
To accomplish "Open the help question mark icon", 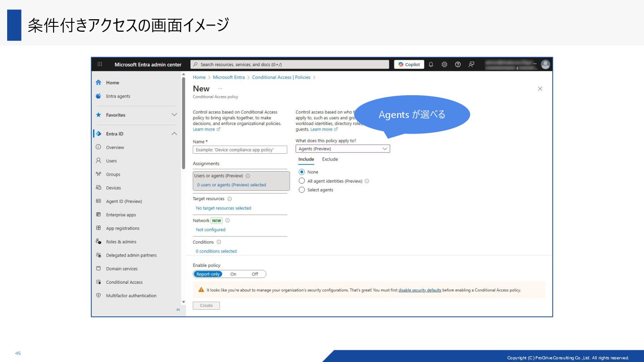I will tap(458, 64).
